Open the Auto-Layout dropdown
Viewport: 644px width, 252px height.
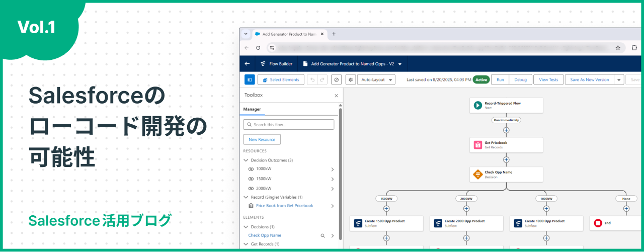(376, 79)
